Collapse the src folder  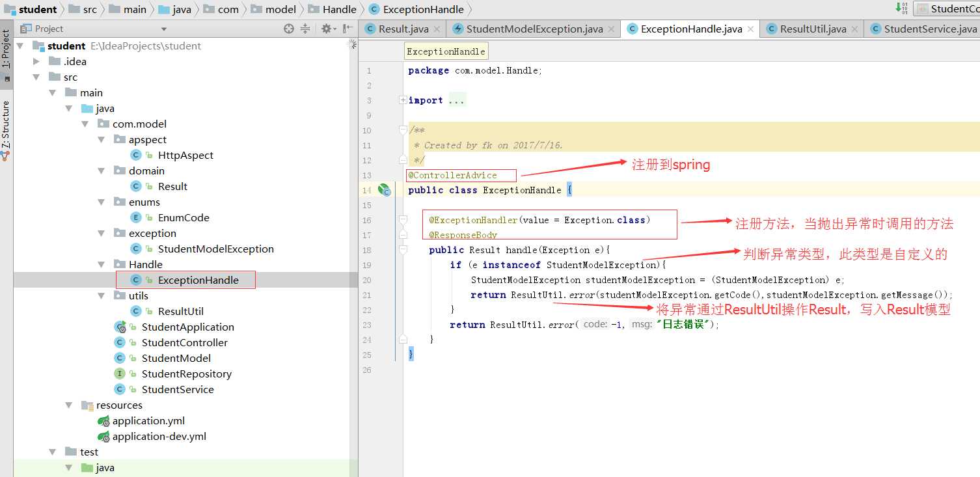[x=36, y=77]
